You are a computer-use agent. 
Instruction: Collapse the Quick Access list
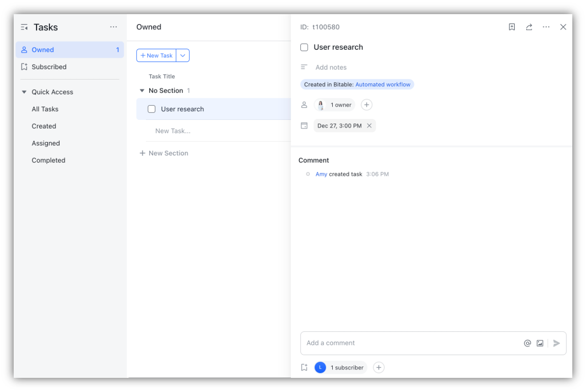click(x=24, y=92)
